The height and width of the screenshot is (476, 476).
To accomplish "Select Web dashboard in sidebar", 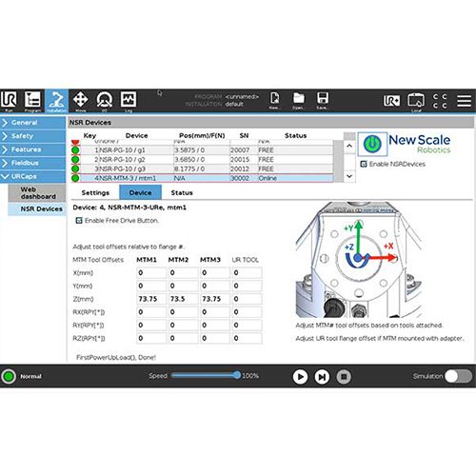I will point(37,193).
